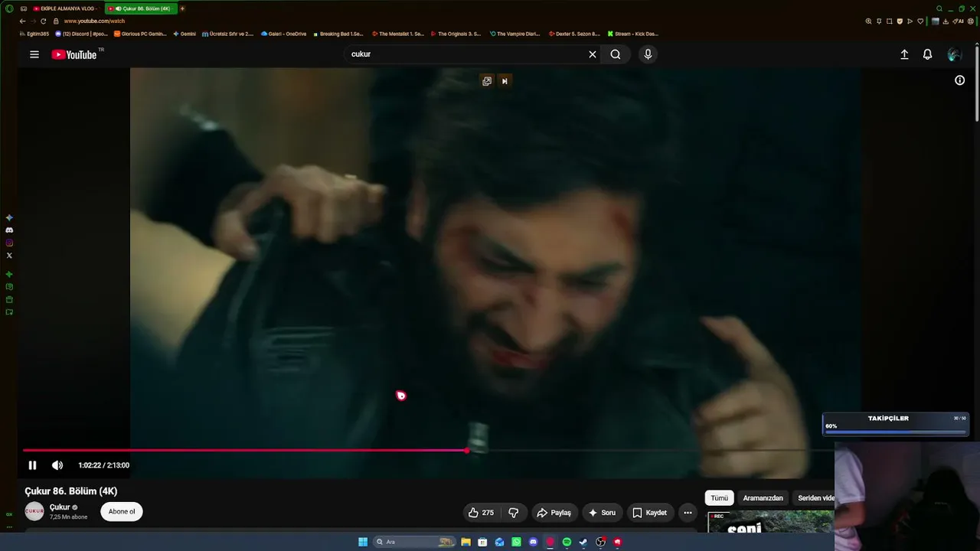The width and height of the screenshot is (980, 551).
Task: Open the Breaking Bad bookmark
Action: click(338, 34)
